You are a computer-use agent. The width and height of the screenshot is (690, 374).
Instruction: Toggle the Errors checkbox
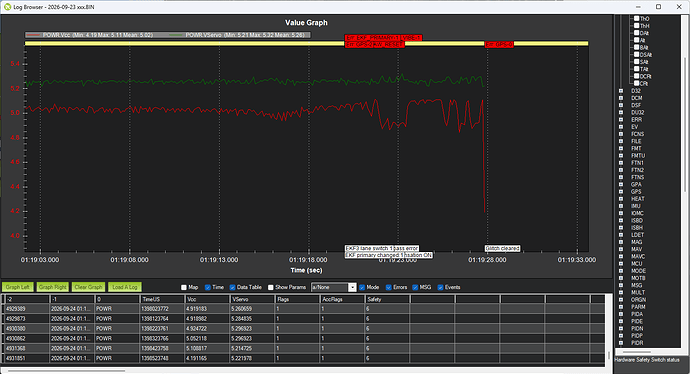click(389, 287)
